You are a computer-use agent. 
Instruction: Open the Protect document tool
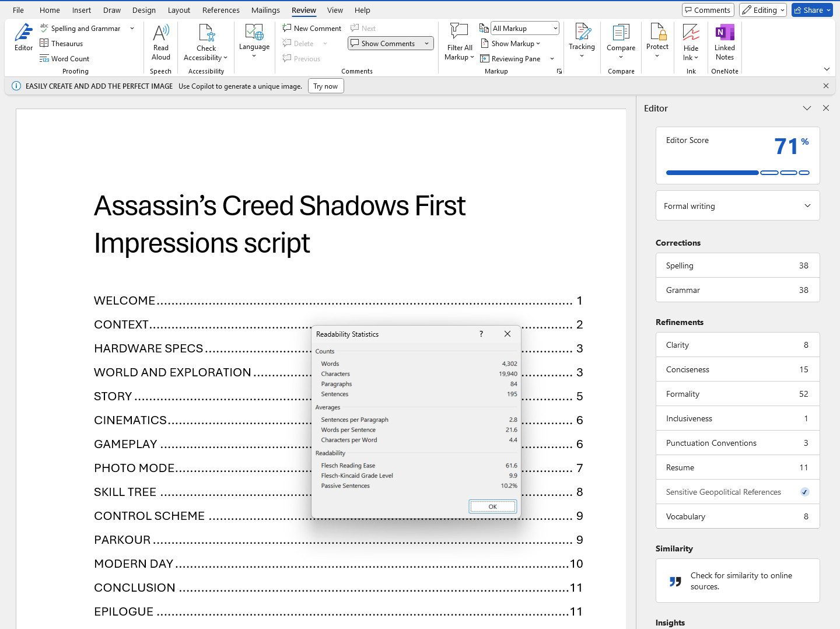tap(657, 41)
